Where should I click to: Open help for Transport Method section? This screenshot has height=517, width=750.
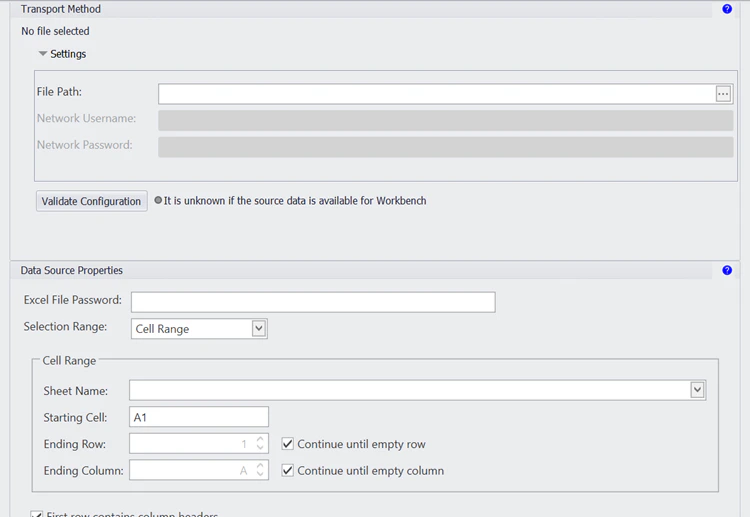pos(727,9)
